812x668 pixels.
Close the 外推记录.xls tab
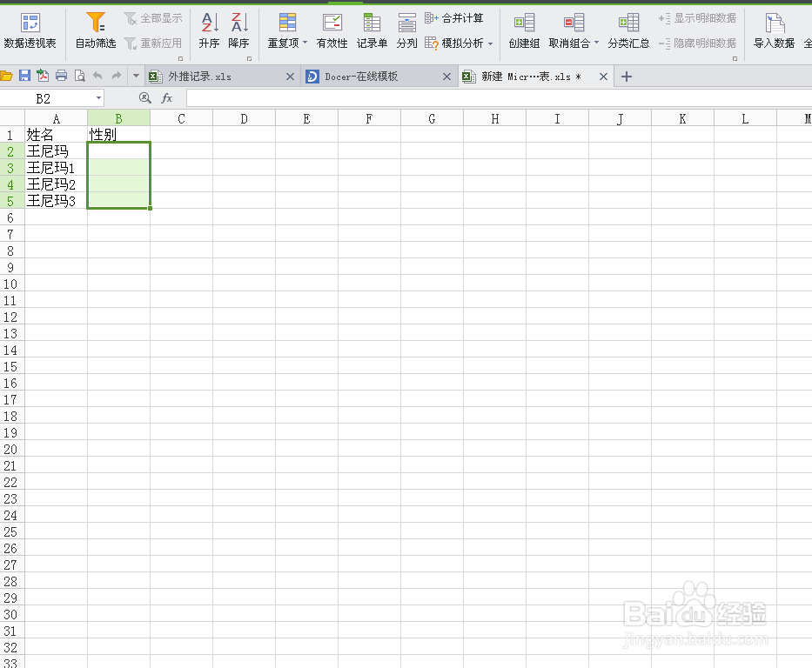pos(290,77)
